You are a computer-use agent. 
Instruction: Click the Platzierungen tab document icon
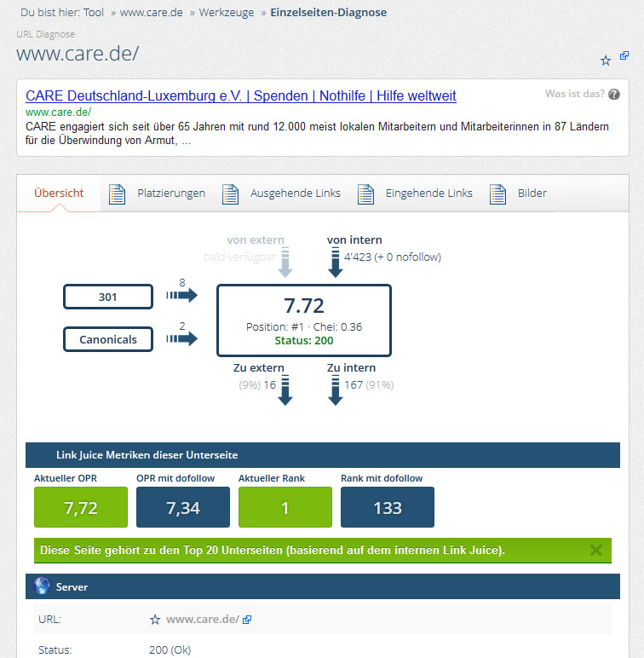pos(117,194)
